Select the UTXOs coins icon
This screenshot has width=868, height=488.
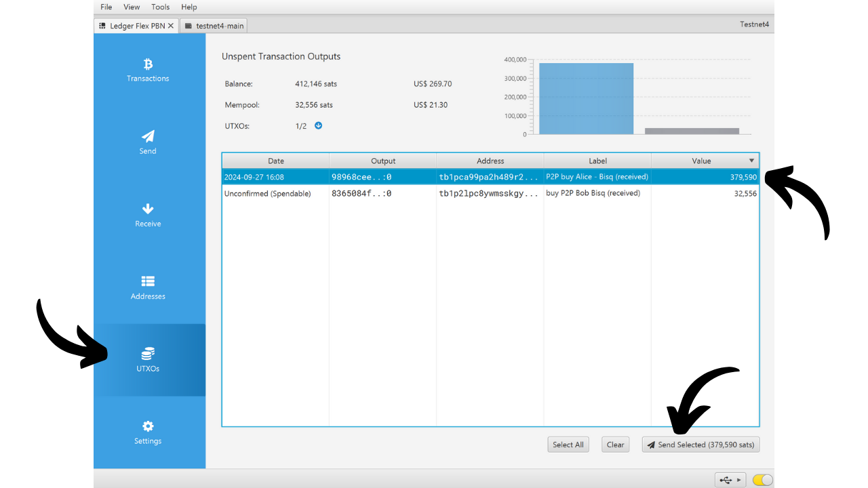[148, 354]
